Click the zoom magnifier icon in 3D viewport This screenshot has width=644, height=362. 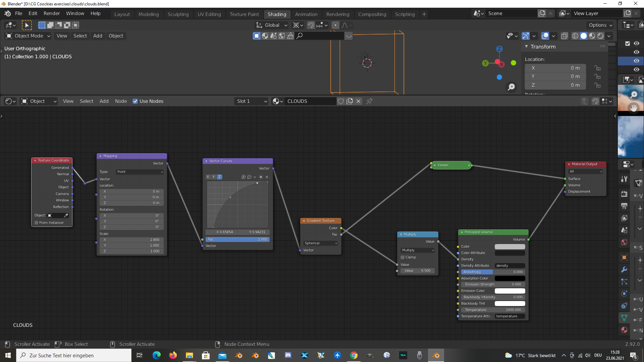click(x=511, y=87)
